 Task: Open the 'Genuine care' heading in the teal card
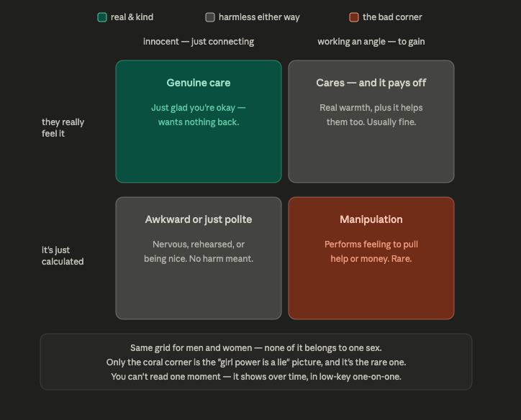coord(199,83)
